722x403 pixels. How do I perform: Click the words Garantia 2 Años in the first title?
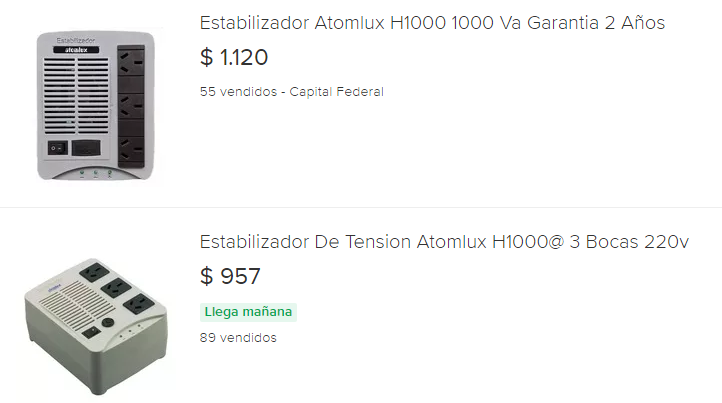(x=596, y=23)
